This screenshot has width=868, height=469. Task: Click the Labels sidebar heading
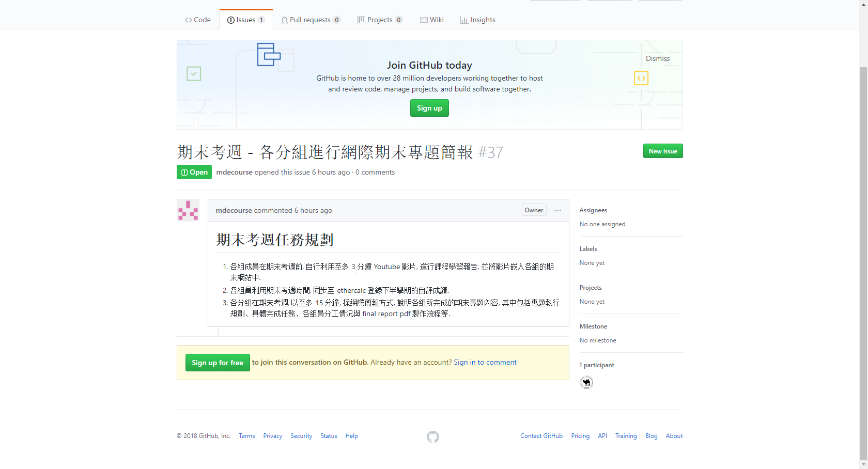coord(588,249)
